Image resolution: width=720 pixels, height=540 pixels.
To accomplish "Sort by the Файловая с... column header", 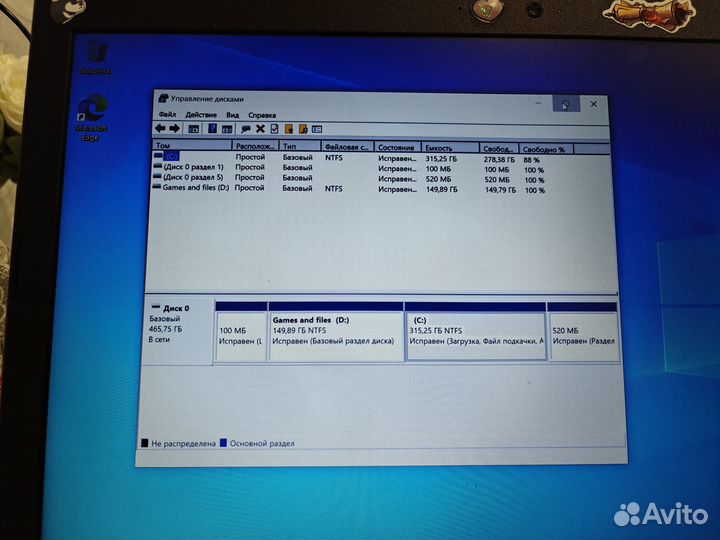I will coord(348,147).
